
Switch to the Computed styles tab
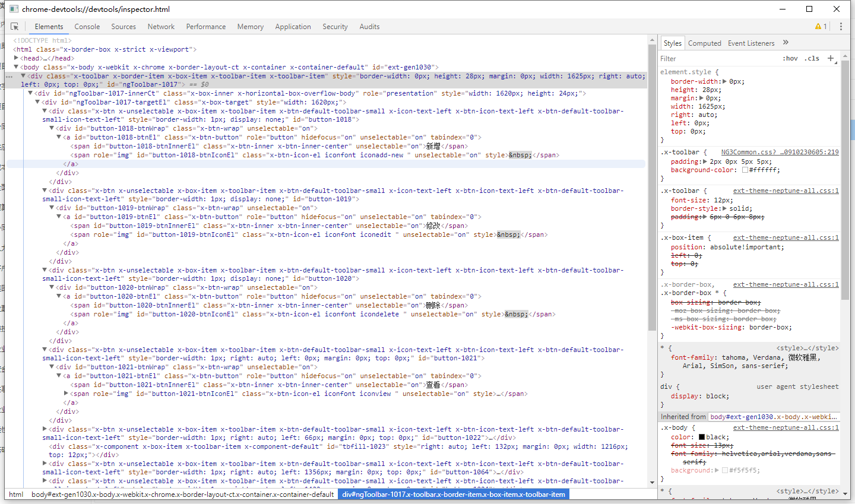704,43
